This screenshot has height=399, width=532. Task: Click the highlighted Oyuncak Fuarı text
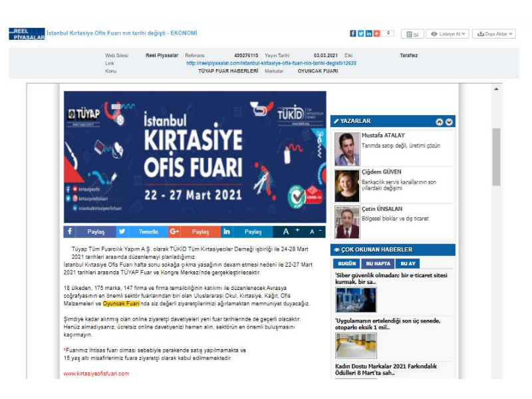(121, 304)
